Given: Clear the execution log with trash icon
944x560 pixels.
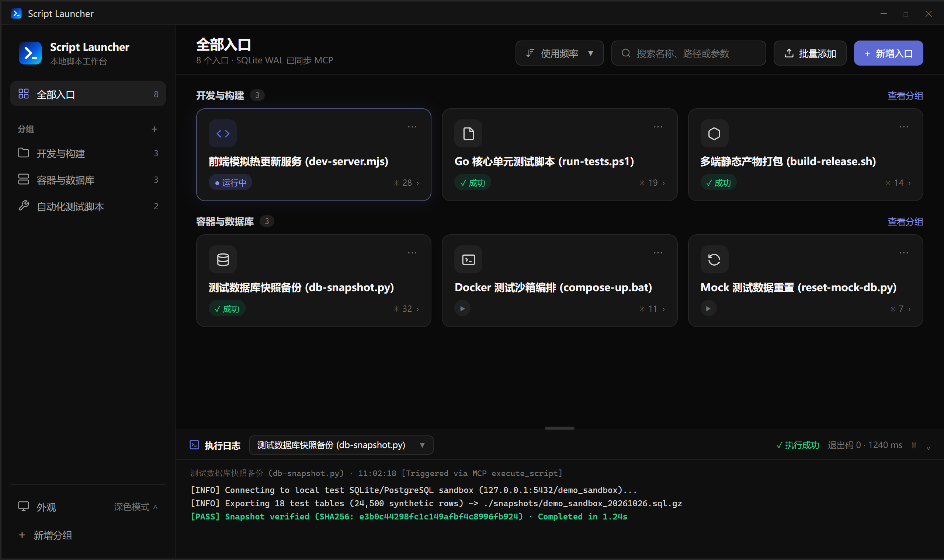Looking at the screenshot, I should coord(914,445).
